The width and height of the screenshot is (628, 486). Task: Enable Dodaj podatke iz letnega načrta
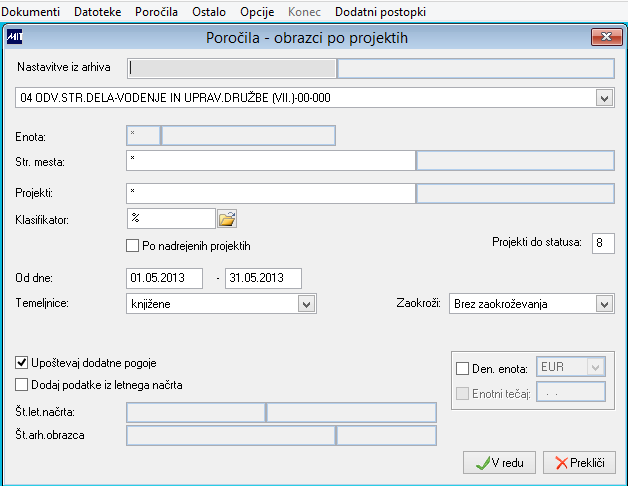pyautogui.click(x=21, y=385)
